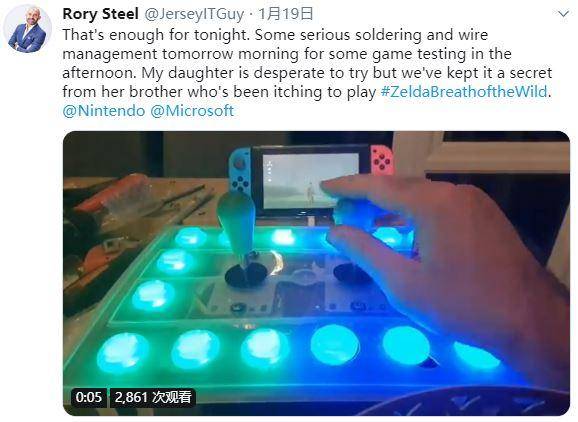
Task: Click the black thumbstick near the hand
Action: [352, 273]
